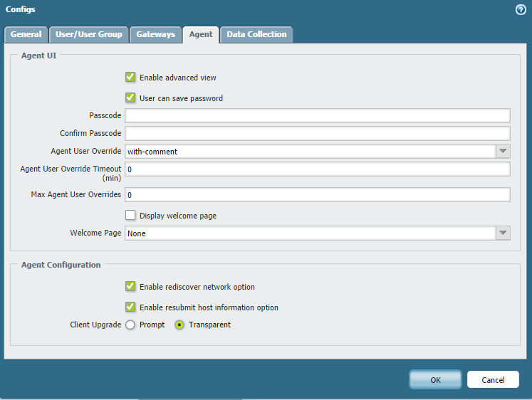Uncheck User can save password
Viewport: 532px width, 400px height.
click(x=130, y=98)
